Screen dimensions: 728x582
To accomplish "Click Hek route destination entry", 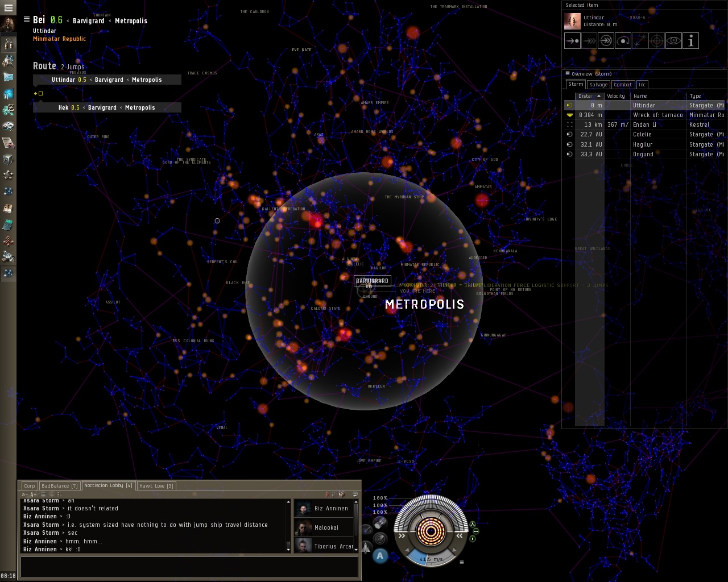I will tap(107, 107).
